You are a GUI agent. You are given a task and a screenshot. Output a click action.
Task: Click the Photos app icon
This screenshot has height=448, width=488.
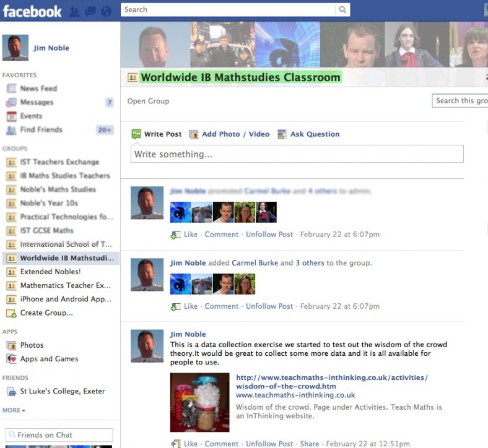tap(12, 345)
